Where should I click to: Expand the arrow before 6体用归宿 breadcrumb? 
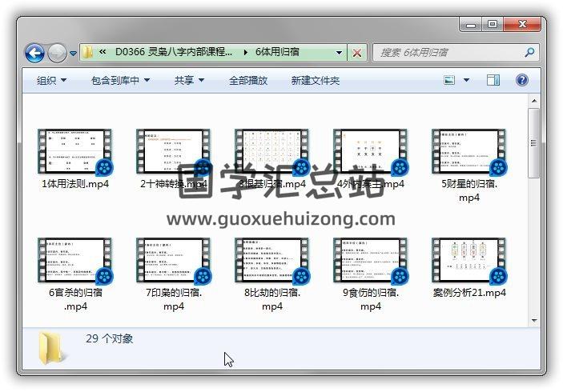[x=245, y=52]
